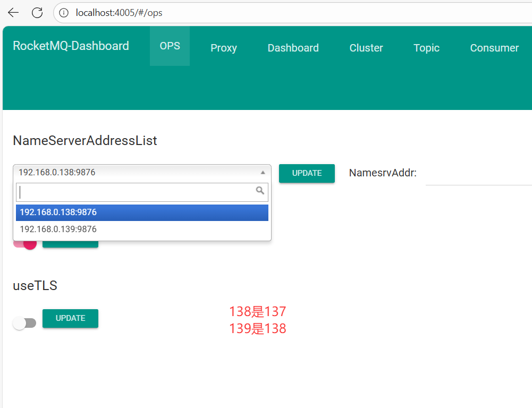
Task: Click the browser back arrow
Action: 13,13
